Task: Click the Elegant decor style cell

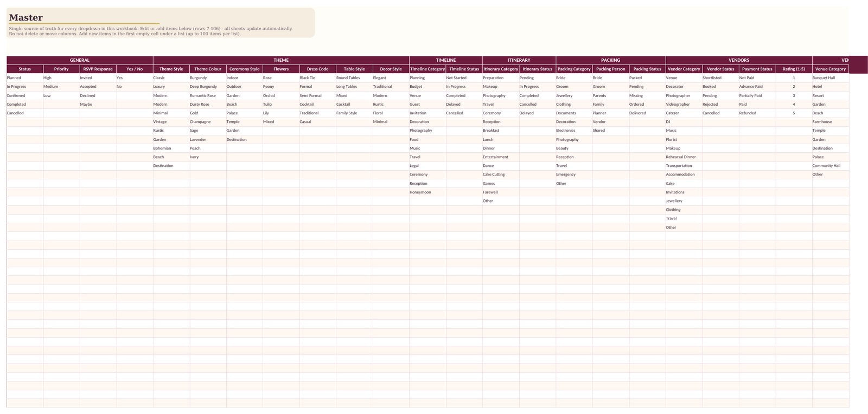Action: (391, 78)
